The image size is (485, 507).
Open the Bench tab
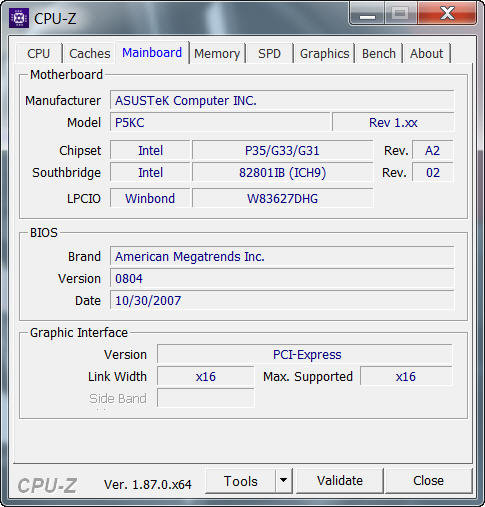pos(379,53)
